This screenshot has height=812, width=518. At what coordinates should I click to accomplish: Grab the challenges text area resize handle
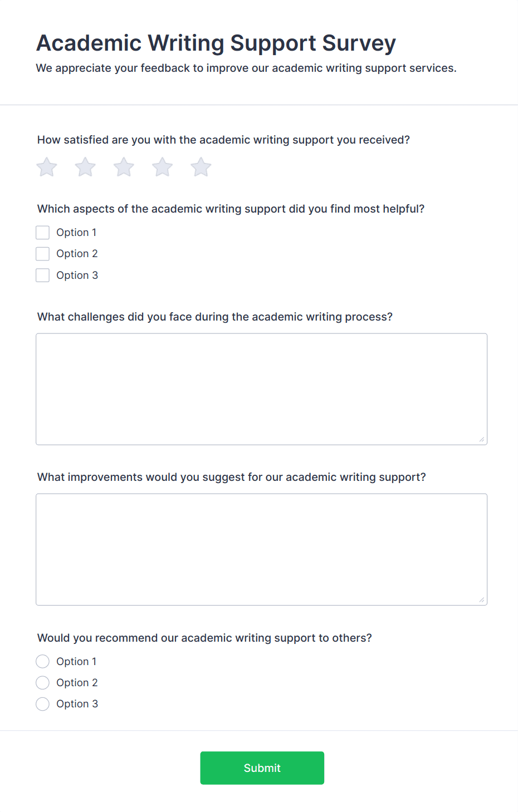482,440
